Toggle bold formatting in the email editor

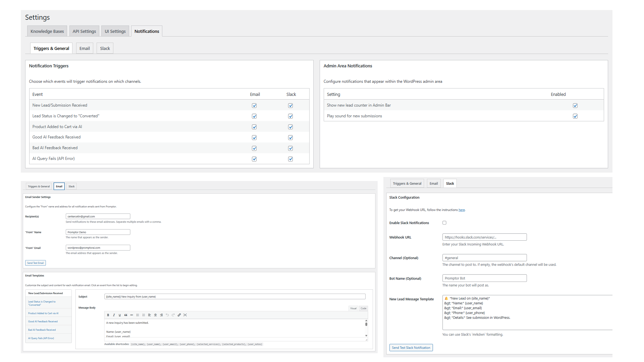pyautogui.click(x=108, y=315)
